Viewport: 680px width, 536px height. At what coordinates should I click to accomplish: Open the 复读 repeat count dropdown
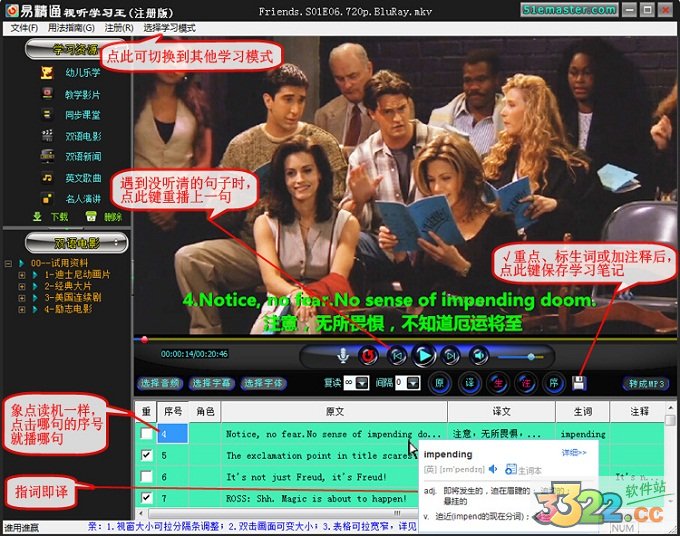click(362, 383)
